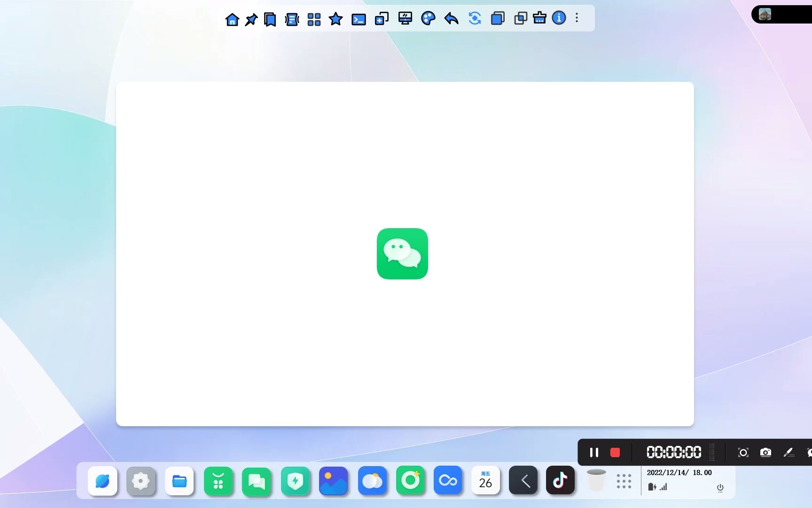The height and width of the screenshot is (508, 812).
Task: Open the calendar app showing 26
Action: point(485,480)
